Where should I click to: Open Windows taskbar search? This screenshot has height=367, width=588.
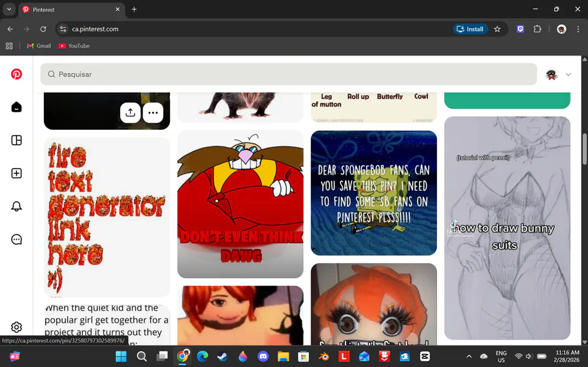[141, 356]
